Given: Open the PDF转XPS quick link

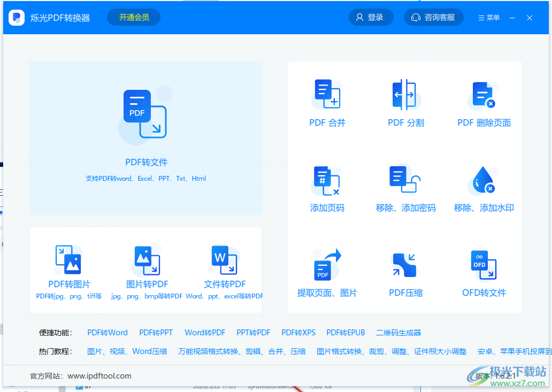Looking at the screenshot, I should click(x=298, y=333).
